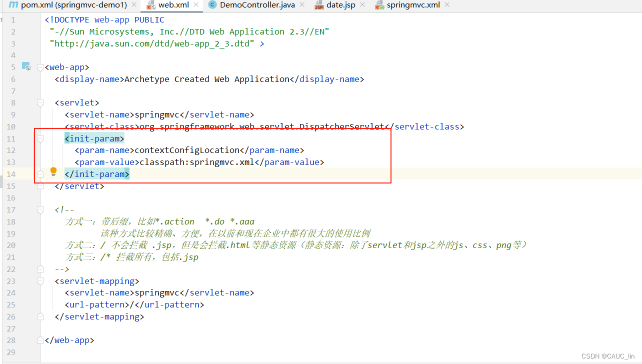Viewport: 642px width, 364px height.
Task: Click the '<!DOCTYPE web-app PUBLIC' text
Action: tap(104, 20)
